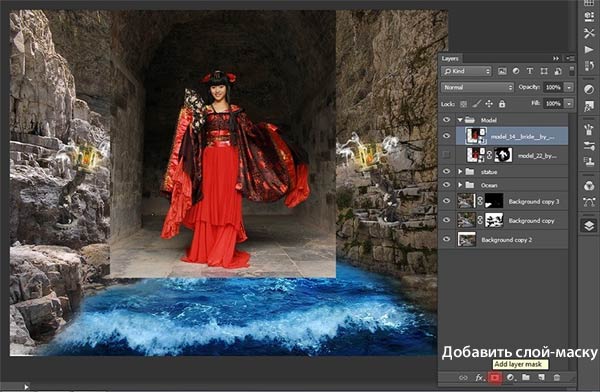The height and width of the screenshot is (392, 600).
Task: Click Lock all padlock icon
Action: 502,104
